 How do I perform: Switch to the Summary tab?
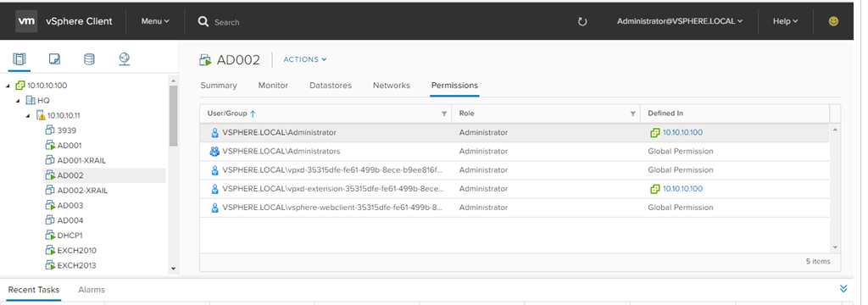click(x=219, y=86)
